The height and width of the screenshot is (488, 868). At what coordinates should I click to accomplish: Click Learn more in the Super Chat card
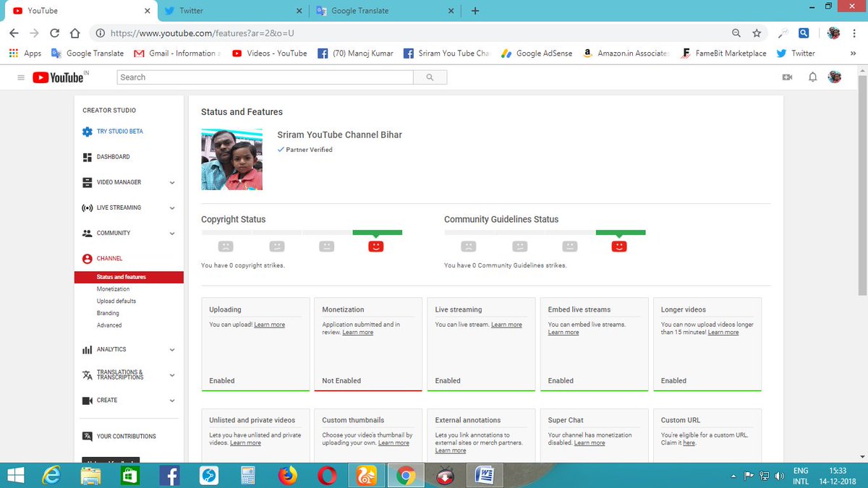coord(590,443)
